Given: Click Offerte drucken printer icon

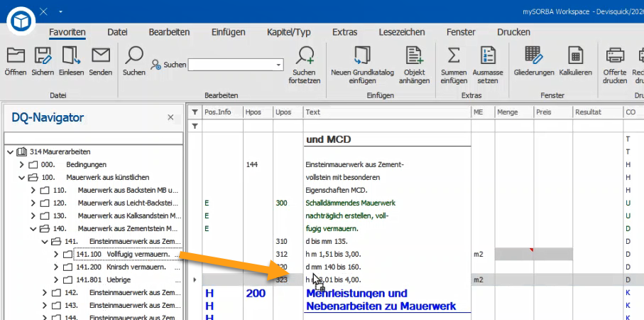Looking at the screenshot, I should [615, 55].
